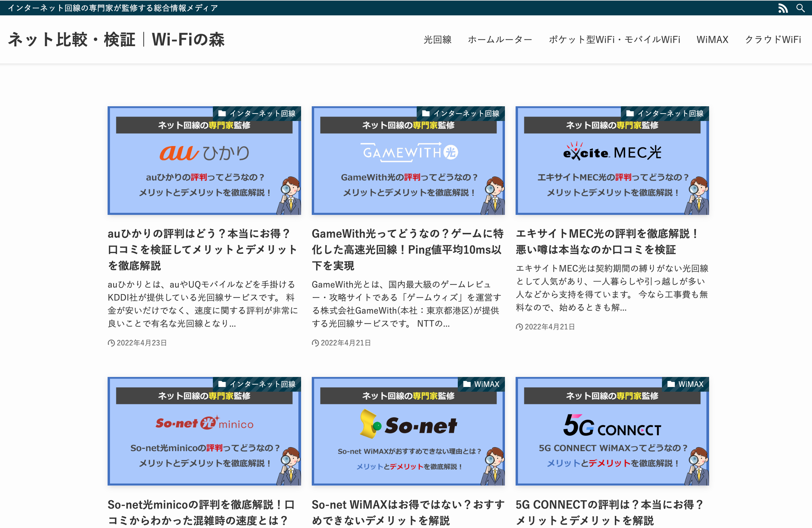Click the auひかり excerpt mentioning KDDI社

203,304
